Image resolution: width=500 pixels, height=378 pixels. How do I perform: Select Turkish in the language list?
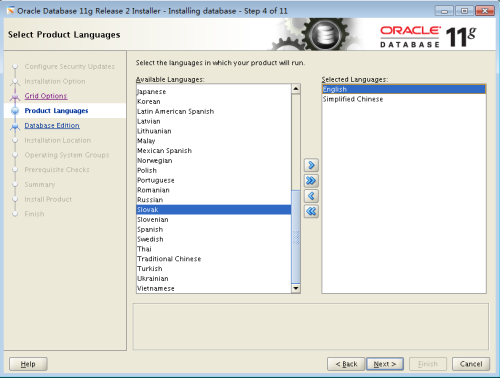click(x=213, y=269)
